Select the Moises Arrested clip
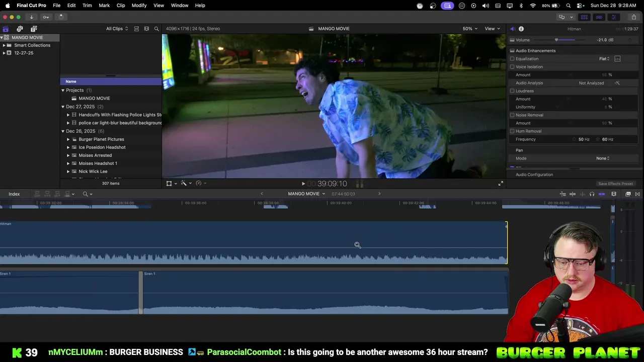Viewport: 644px width, 362px height. click(x=95, y=155)
